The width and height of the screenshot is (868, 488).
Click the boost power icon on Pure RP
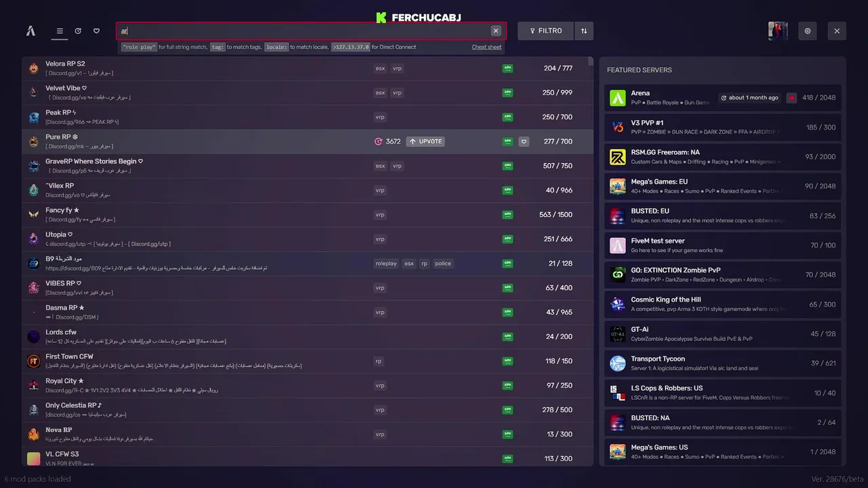tap(378, 142)
